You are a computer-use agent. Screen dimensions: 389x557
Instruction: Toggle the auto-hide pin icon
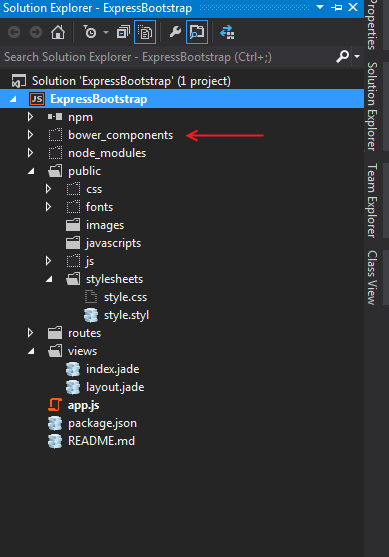337,7
